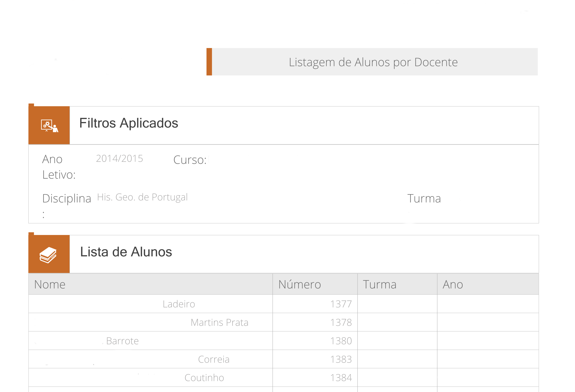Select the Martins Prata student row
Image resolution: width=575 pixels, height=392 pixels.
click(219, 323)
